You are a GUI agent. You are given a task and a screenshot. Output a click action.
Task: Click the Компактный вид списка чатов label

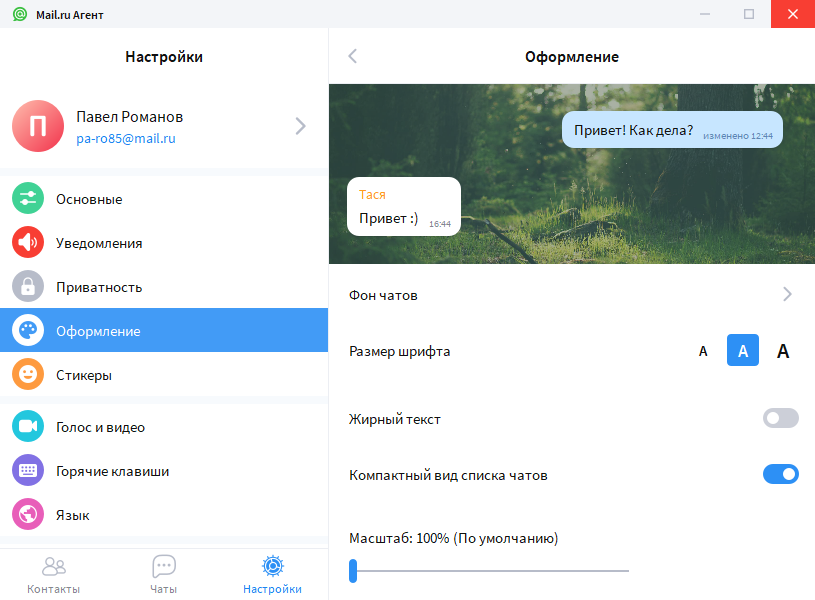pos(448,475)
